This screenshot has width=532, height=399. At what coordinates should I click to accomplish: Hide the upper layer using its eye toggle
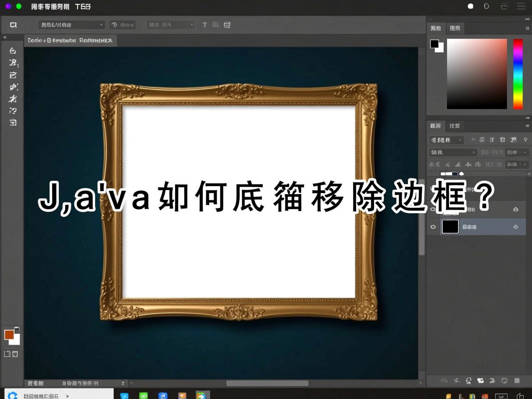coord(433,209)
